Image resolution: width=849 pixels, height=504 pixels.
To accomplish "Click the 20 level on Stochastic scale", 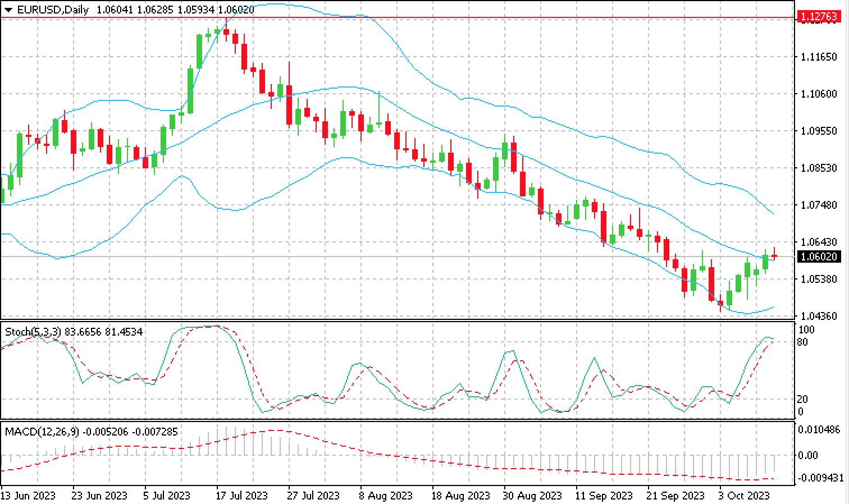I will pyautogui.click(x=804, y=399).
